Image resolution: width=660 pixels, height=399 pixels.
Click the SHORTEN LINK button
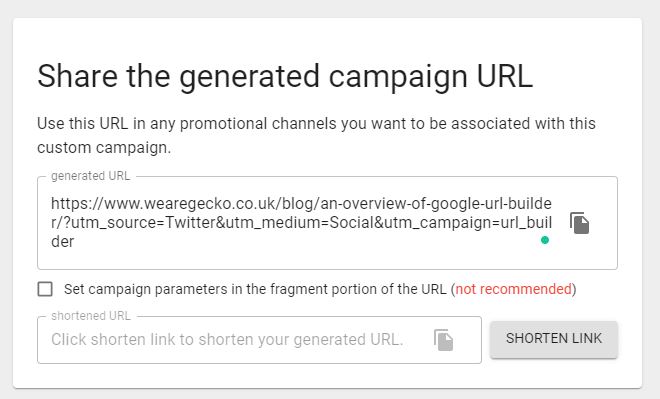pyautogui.click(x=554, y=339)
